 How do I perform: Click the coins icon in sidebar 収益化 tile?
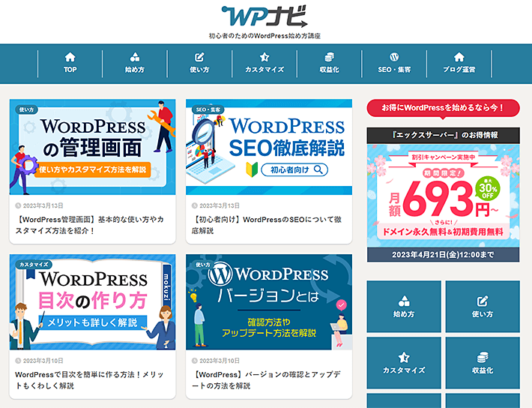click(x=483, y=358)
